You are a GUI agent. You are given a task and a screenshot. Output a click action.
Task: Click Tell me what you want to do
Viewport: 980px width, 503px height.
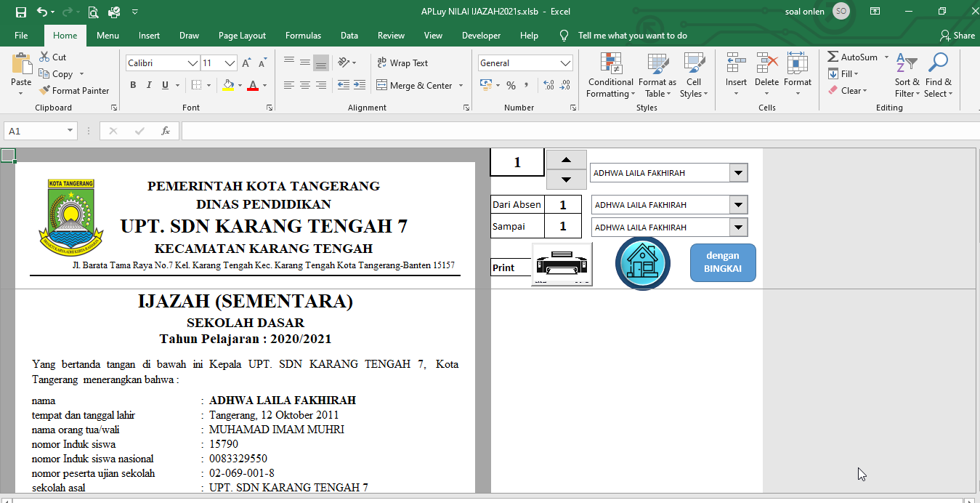(632, 36)
